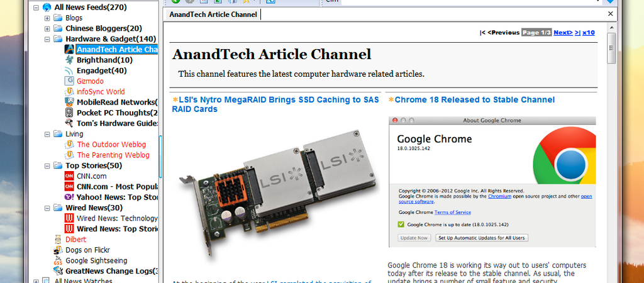Close the AnandTech Article Channel tab
644x283 pixels.
(x=610, y=14)
